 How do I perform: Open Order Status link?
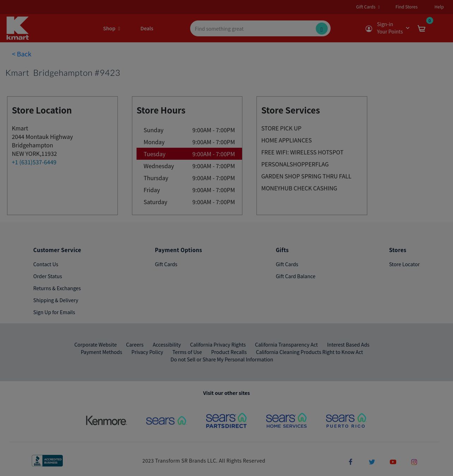pyautogui.click(x=48, y=276)
